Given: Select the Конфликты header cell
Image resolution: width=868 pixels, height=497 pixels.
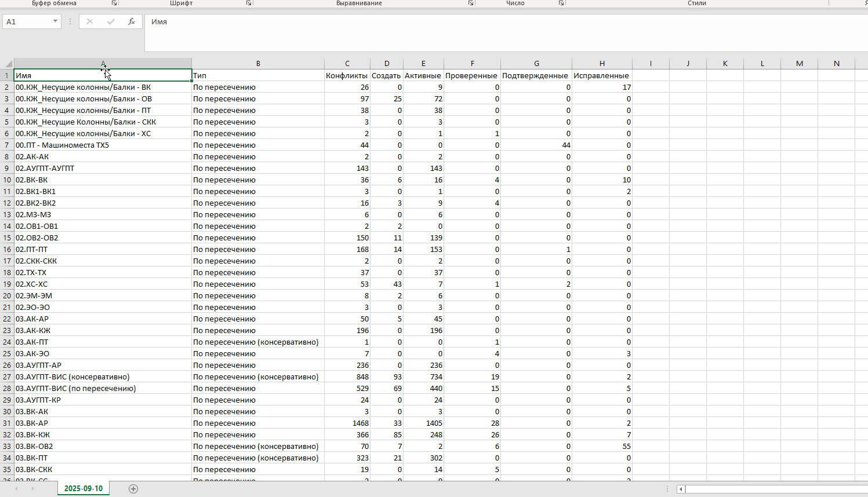Looking at the screenshot, I should click(347, 76).
